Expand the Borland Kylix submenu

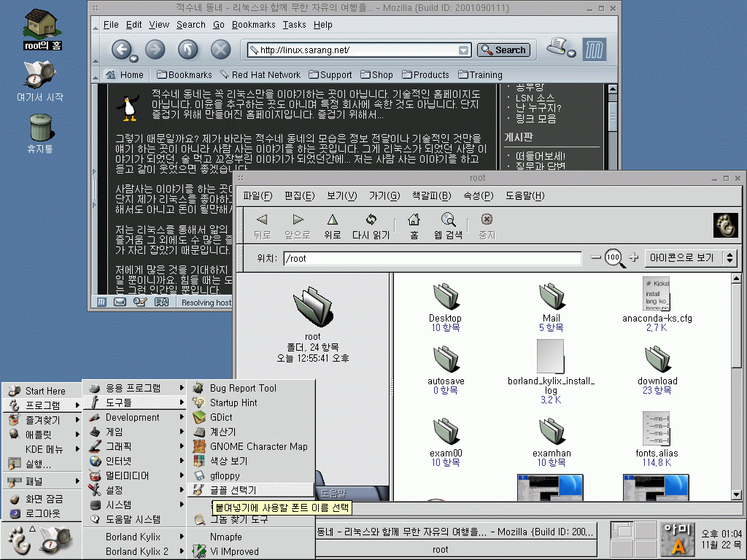click(135, 537)
